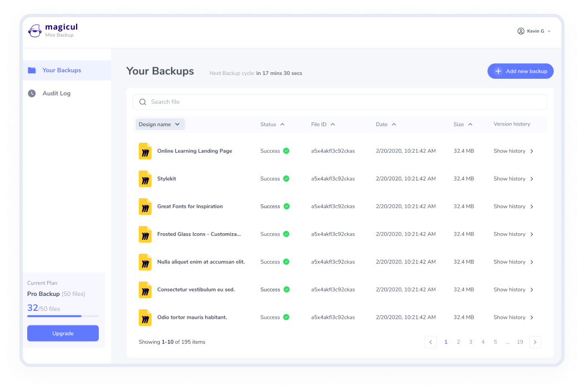Go to the next page using right arrow

tap(535, 342)
